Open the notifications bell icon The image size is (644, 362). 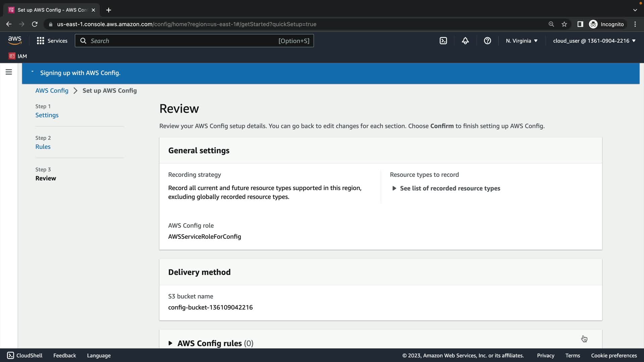(x=465, y=41)
